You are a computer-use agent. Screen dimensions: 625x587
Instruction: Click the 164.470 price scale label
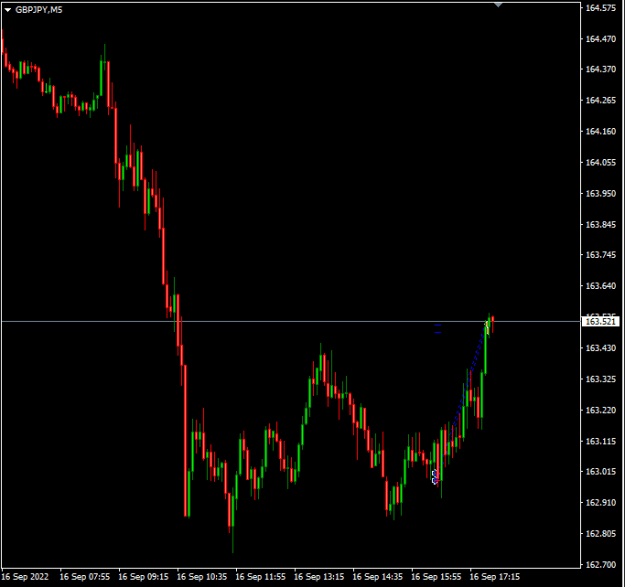click(600, 39)
